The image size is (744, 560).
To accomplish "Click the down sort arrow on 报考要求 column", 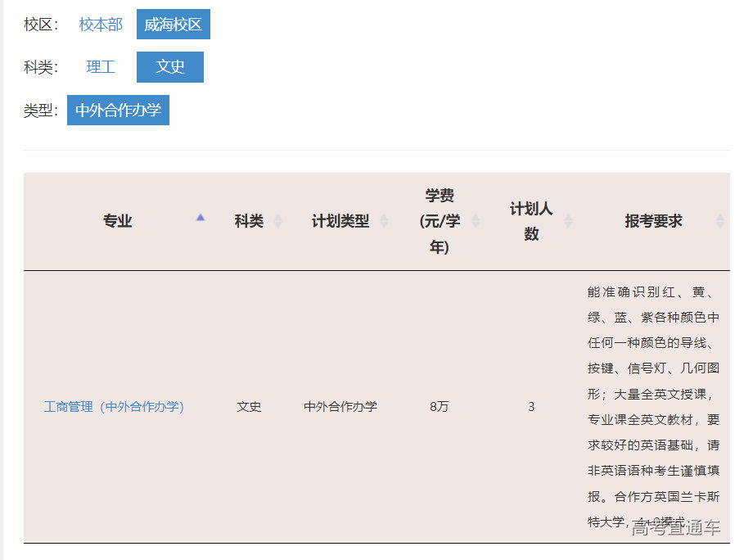I will 719,226.
